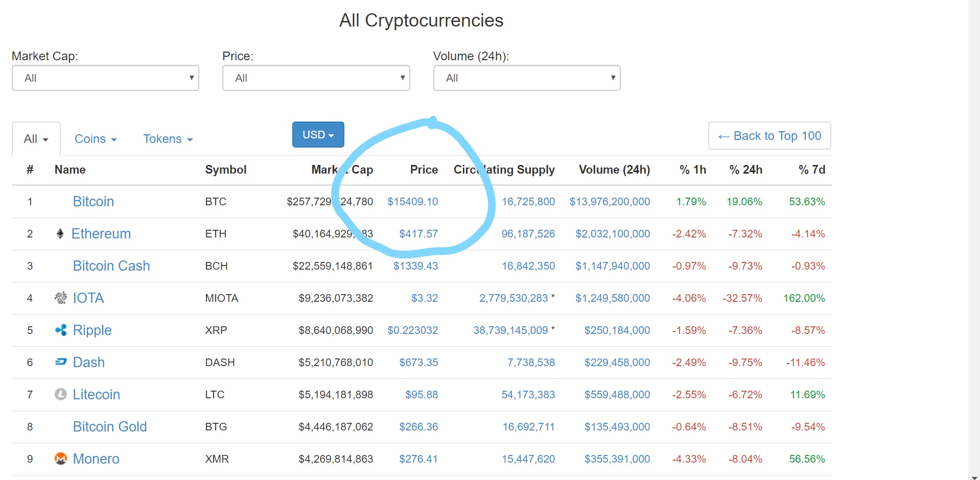Image resolution: width=980 pixels, height=480 pixels.
Task: Open the Bitcoin Gold link
Action: click(110, 427)
